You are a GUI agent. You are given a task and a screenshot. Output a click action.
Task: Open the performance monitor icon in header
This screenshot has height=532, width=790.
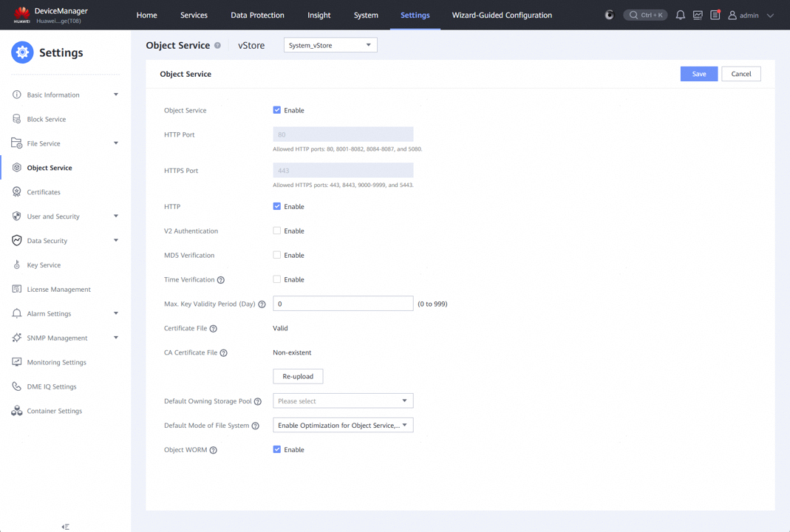[698, 15]
